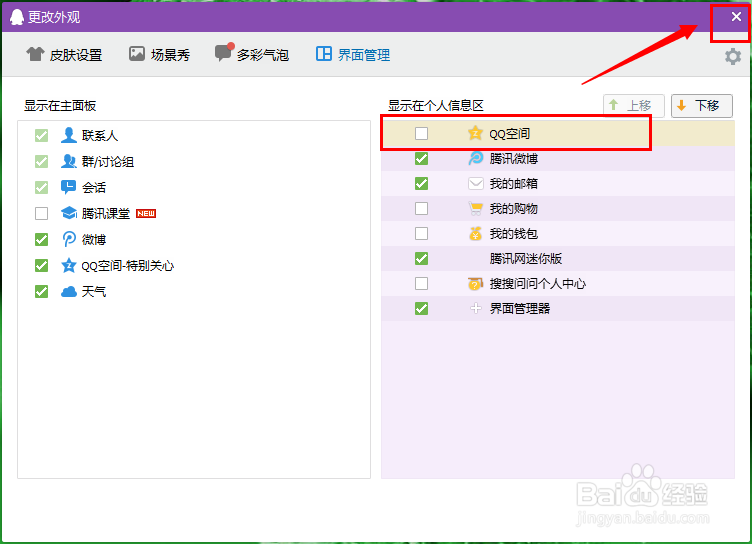752x544 pixels.
Task: Enable the 搜搜问问个人中心 checkbox
Action: [x=422, y=284]
